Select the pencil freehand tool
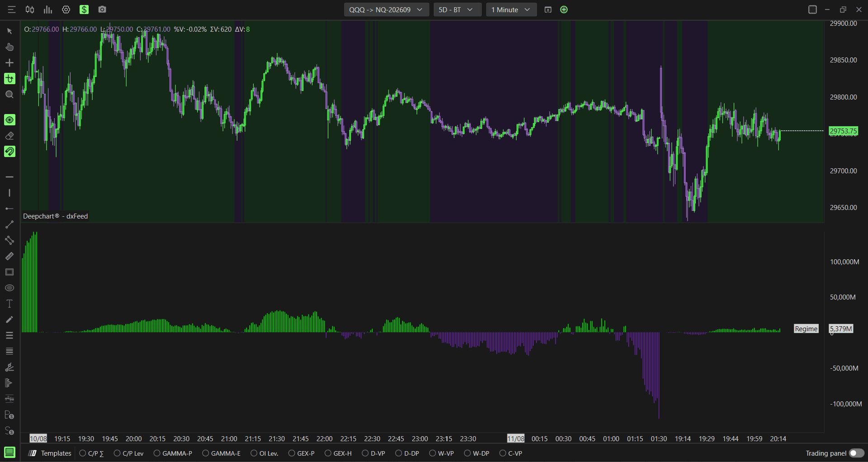 [9, 319]
